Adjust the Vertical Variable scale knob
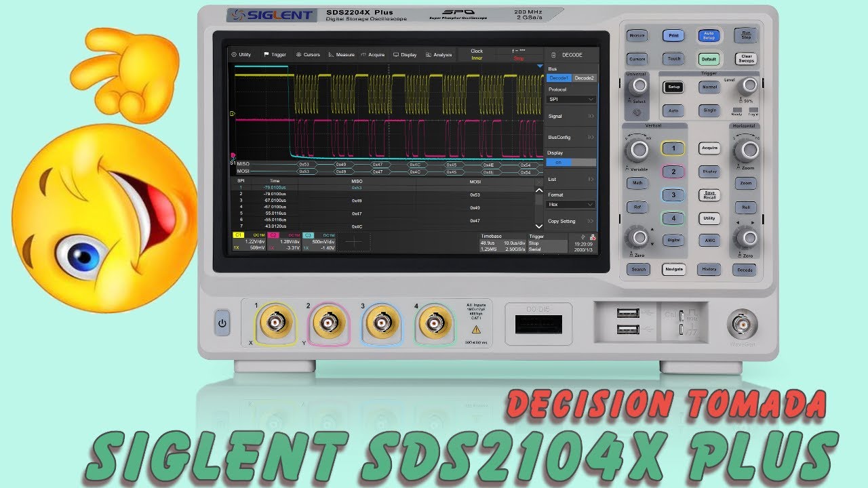The image size is (868, 488). [637, 150]
